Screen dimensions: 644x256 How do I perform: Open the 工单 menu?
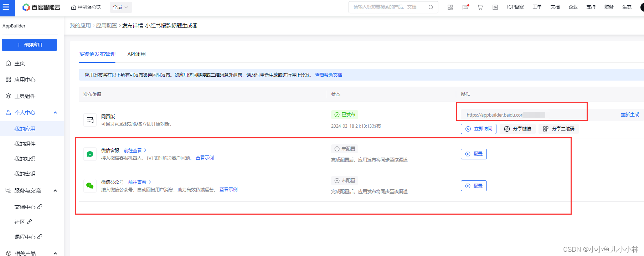(x=537, y=7)
